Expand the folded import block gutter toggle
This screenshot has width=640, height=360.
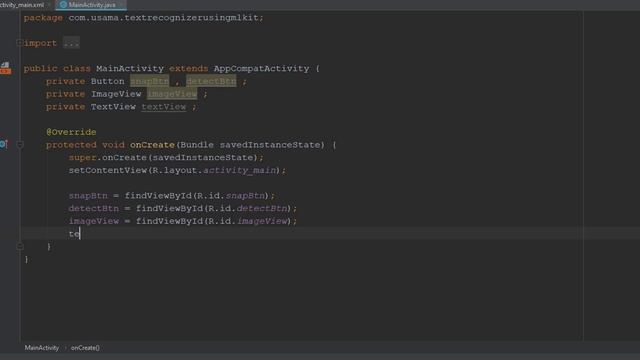click(x=19, y=42)
